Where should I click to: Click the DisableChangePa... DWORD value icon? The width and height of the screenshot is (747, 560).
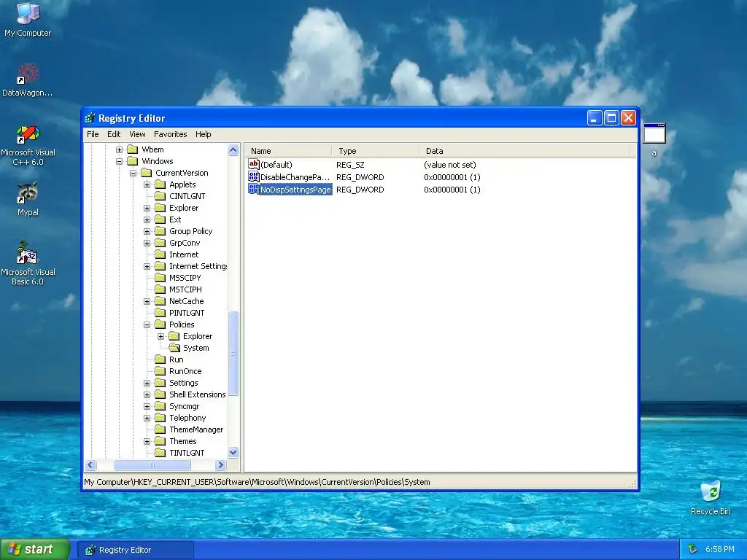[253, 176]
